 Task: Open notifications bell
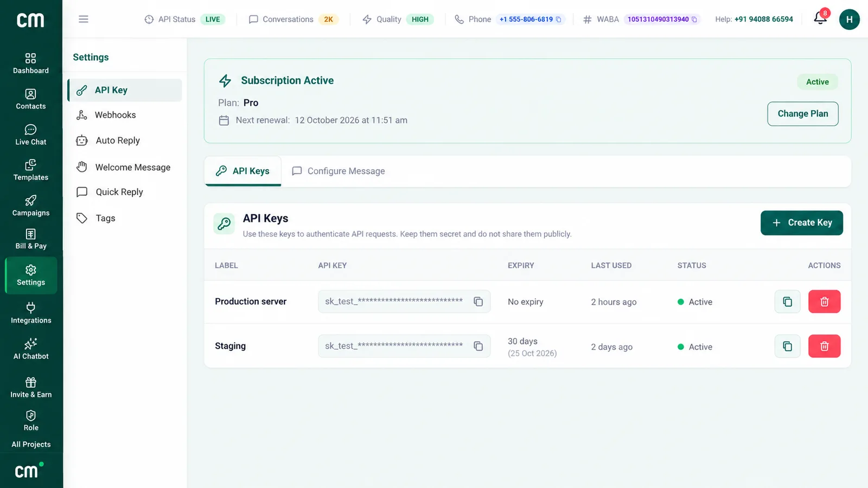(820, 18)
